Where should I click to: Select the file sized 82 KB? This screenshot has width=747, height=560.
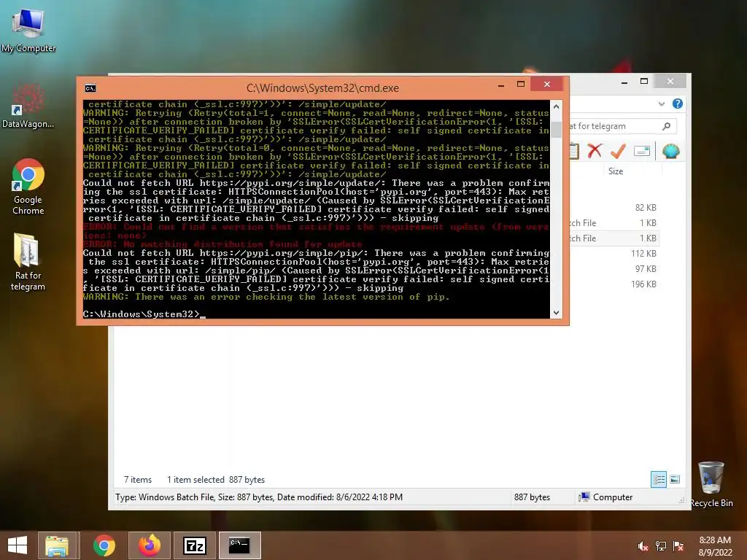[x=614, y=208]
